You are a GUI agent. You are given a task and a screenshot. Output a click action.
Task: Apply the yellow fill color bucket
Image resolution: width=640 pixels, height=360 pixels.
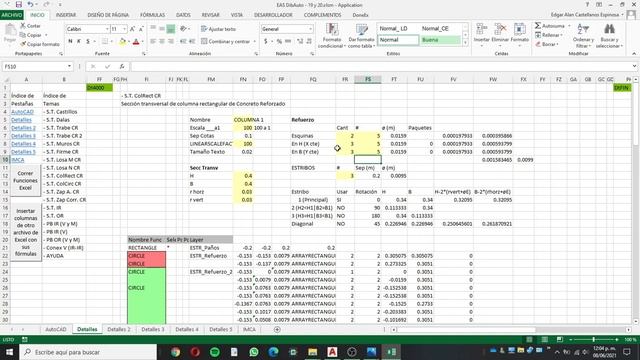click(122, 41)
